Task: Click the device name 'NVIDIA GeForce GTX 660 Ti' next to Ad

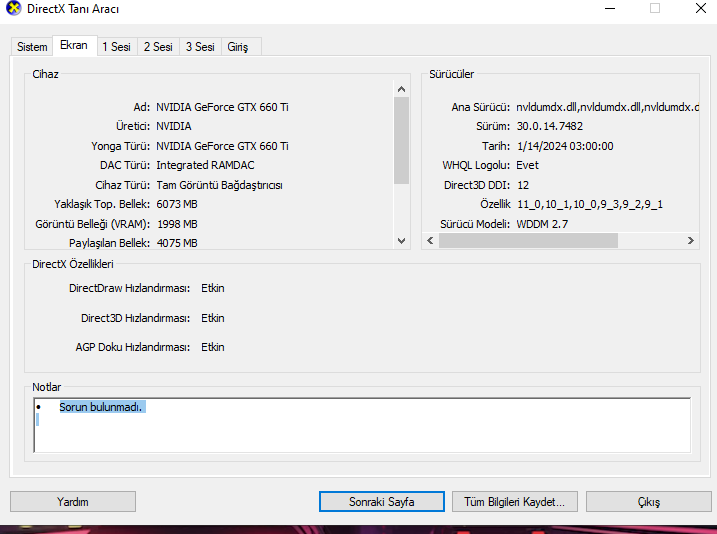Action: tap(222, 107)
